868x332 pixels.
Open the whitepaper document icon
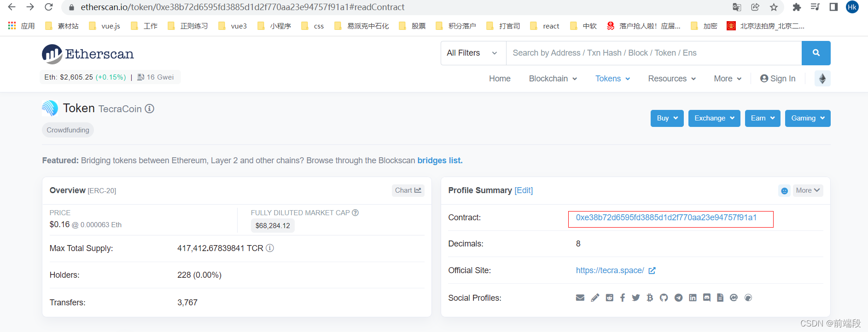pos(720,298)
